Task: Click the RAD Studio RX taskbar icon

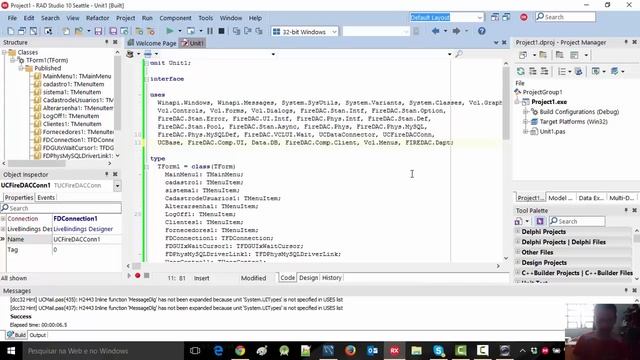Action: click(x=394, y=351)
